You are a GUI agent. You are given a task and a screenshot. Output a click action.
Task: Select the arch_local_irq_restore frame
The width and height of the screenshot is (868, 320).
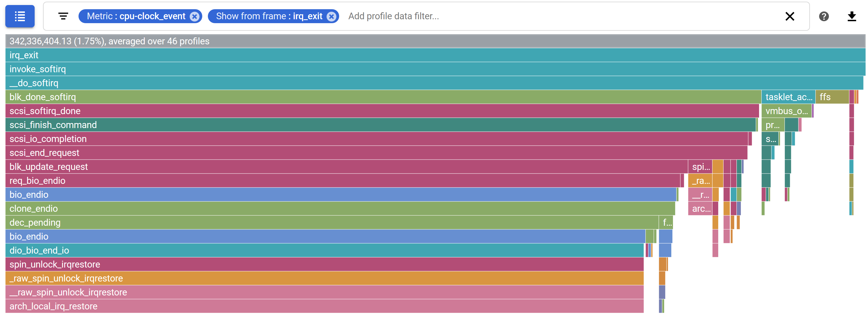[x=324, y=306]
